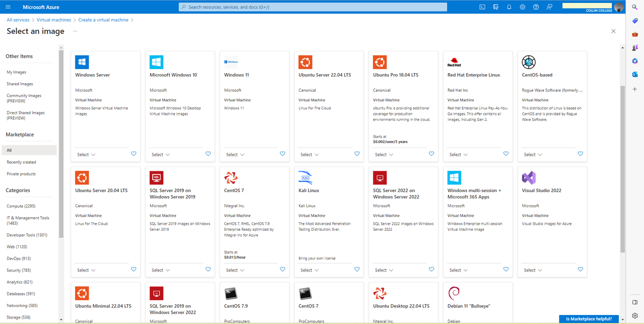This screenshot has height=324, width=644.
Task: Focus the Search resources, services, and docs box
Action: pyautogui.click(x=313, y=7)
